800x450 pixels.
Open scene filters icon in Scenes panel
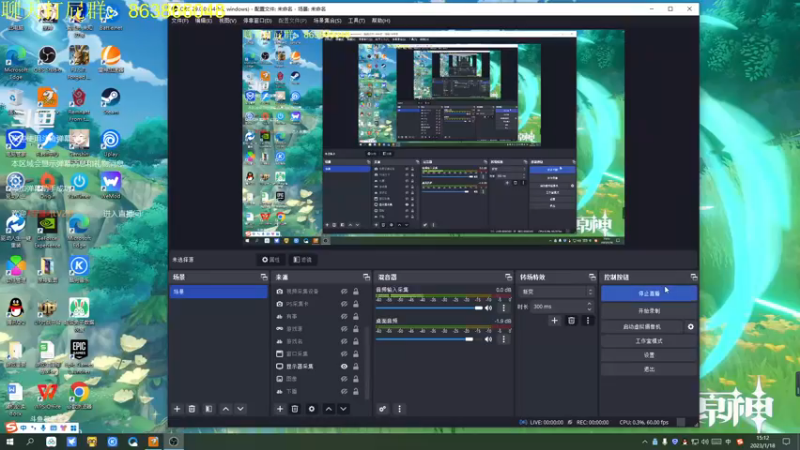pos(209,409)
